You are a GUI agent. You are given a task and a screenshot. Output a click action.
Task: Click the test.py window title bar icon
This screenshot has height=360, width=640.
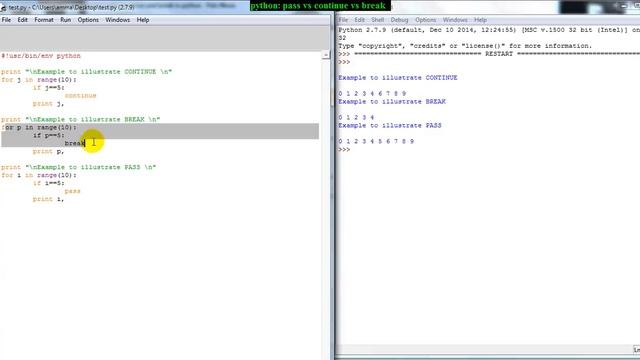click(3, 7)
